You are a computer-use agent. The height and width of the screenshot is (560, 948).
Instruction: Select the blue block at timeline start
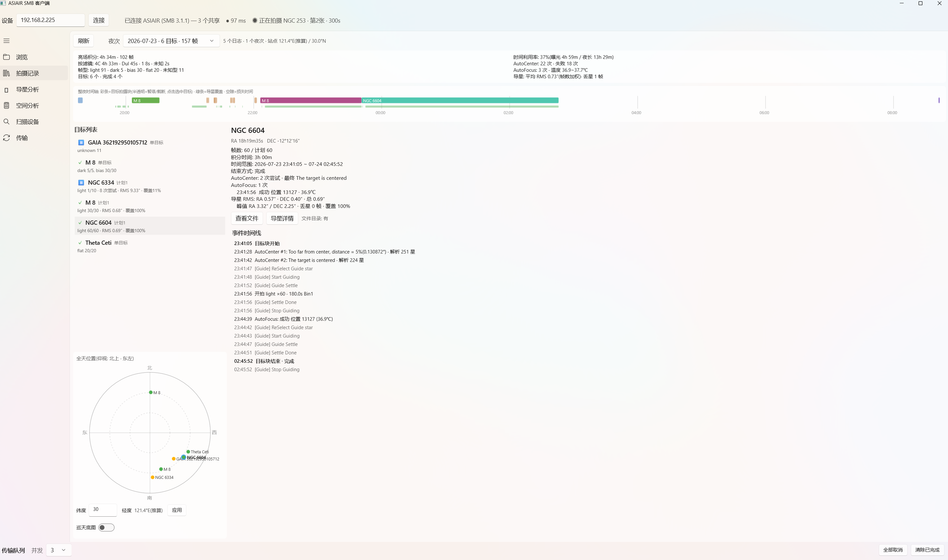(80, 100)
